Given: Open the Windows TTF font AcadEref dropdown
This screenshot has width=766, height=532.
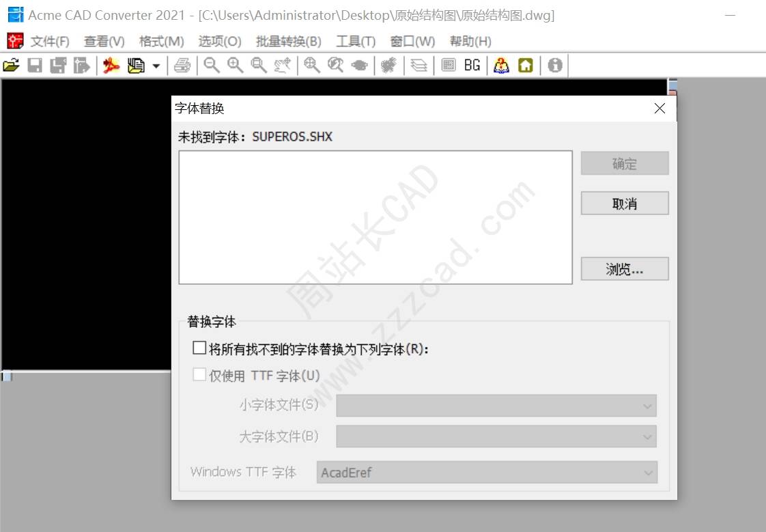Looking at the screenshot, I should [x=486, y=473].
